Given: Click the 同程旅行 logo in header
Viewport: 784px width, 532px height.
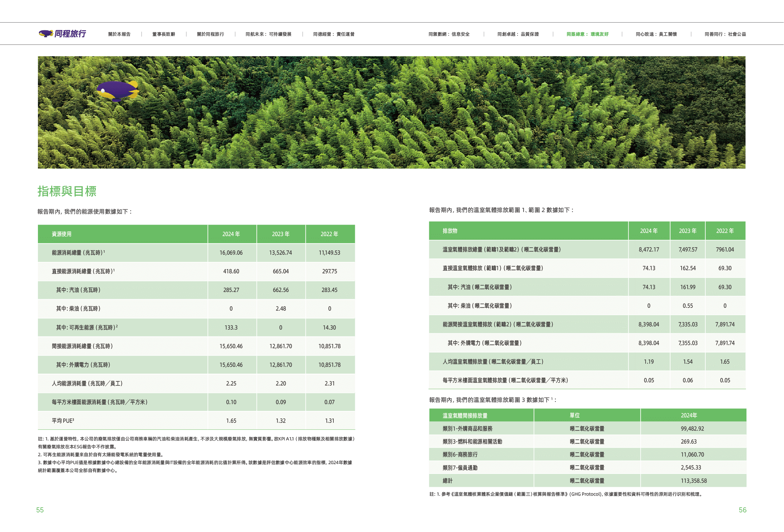Looking at the screenshot, I should tap(62, 34).
